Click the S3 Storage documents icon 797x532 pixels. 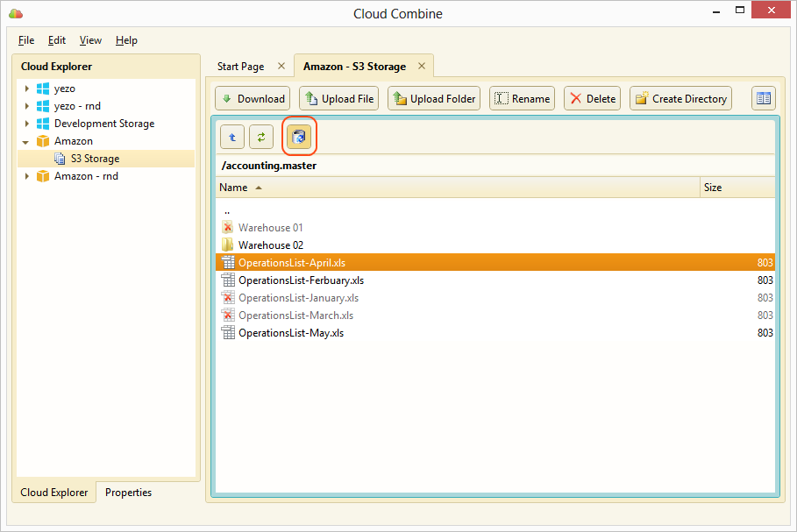[60, 159]
